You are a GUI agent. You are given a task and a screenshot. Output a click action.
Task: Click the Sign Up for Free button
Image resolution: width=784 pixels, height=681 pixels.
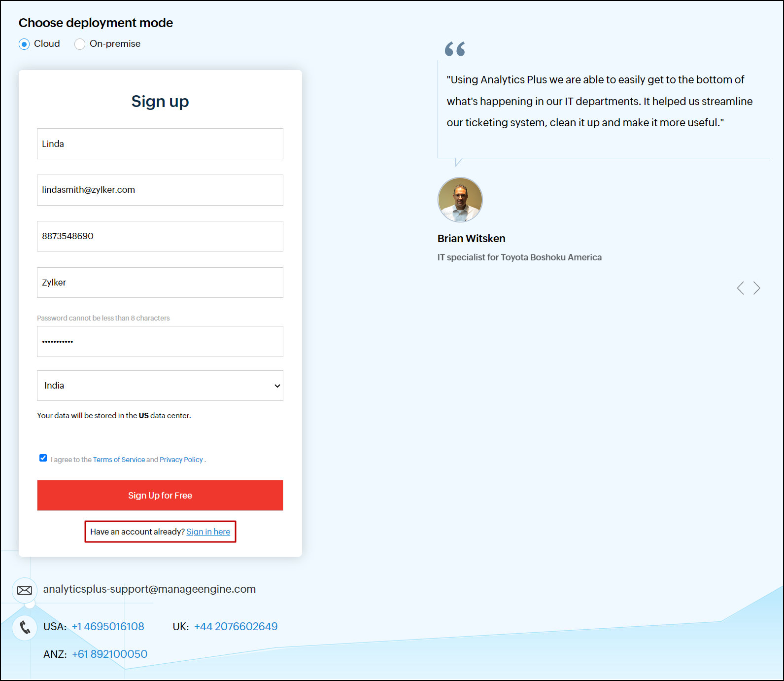pyautogui.click(x=160, y=495)
